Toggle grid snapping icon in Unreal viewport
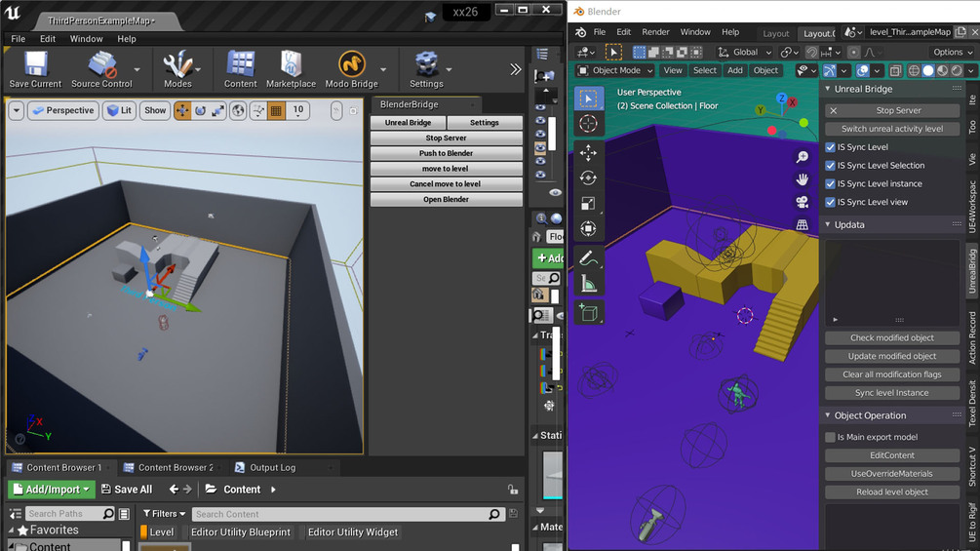 click(276, 110)
